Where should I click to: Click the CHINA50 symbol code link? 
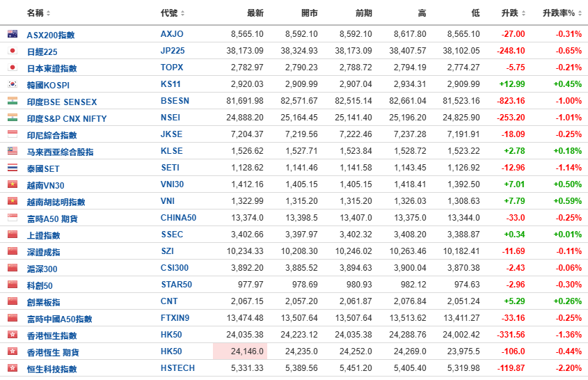tap(179, 218)
